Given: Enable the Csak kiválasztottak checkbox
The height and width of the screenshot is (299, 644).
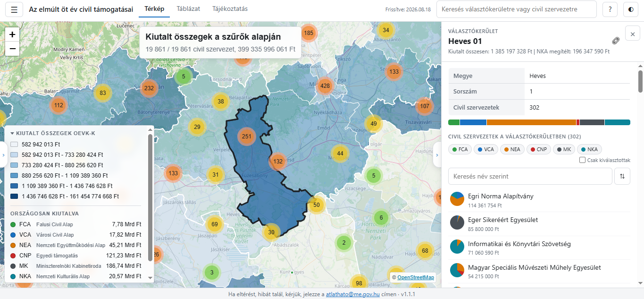Looking at the screenshot, I should point(583,160).
